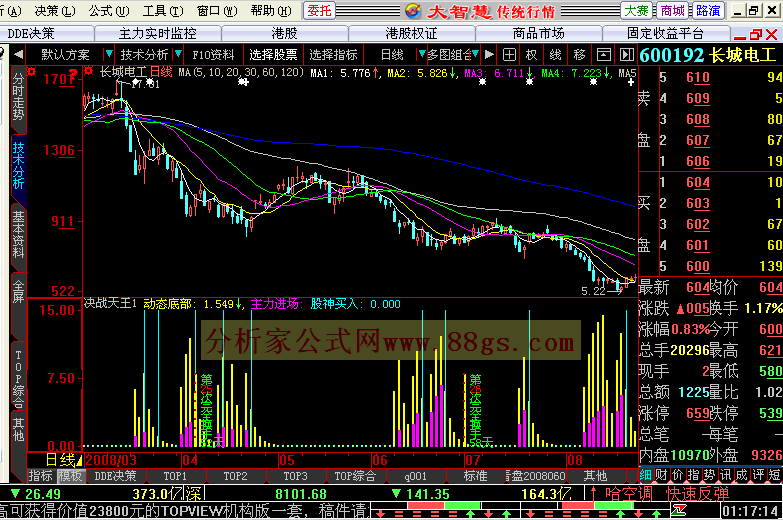Click the 600192 长城电工 stock title
The height and width of the screenshot is (520, 783).
(x=708, y=55)
